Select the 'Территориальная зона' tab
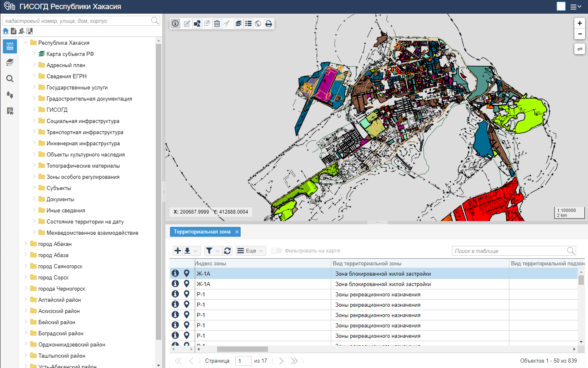This screenshot has width=588, height=368. pos(202,232)
